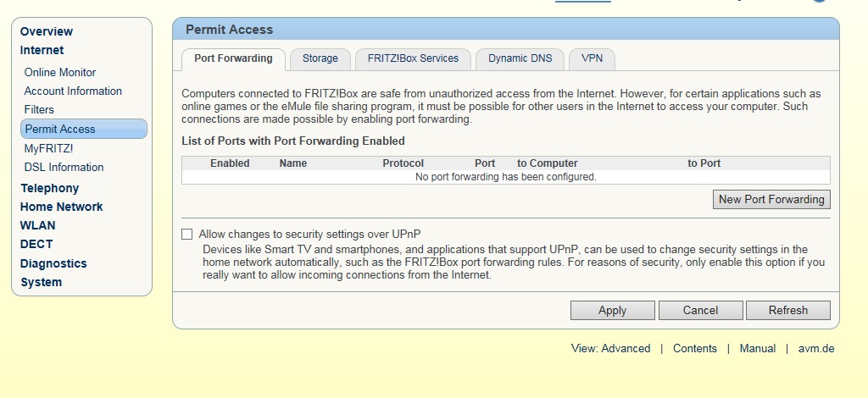Expand the Telephony menu section
This screenshot has width=868, height=398.
click(50, 188)
